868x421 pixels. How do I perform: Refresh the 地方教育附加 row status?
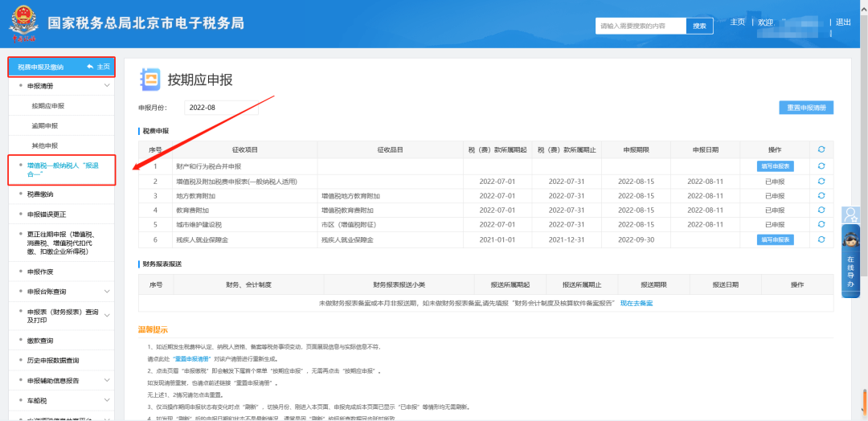[821, 196]
